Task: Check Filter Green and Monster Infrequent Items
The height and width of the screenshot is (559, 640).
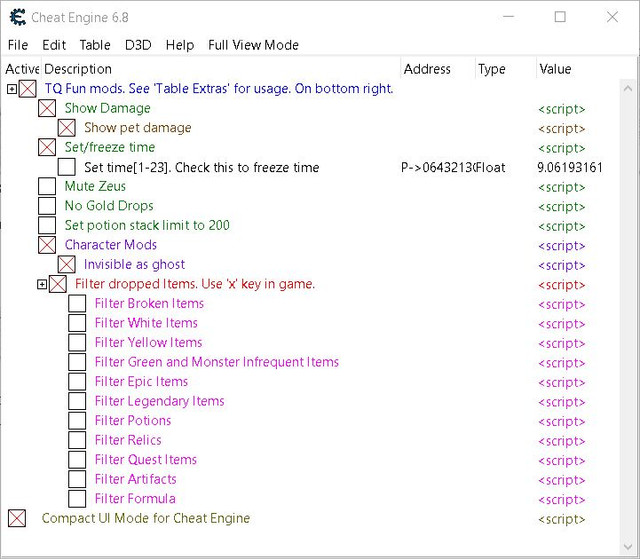Action: tap(77, 362)
